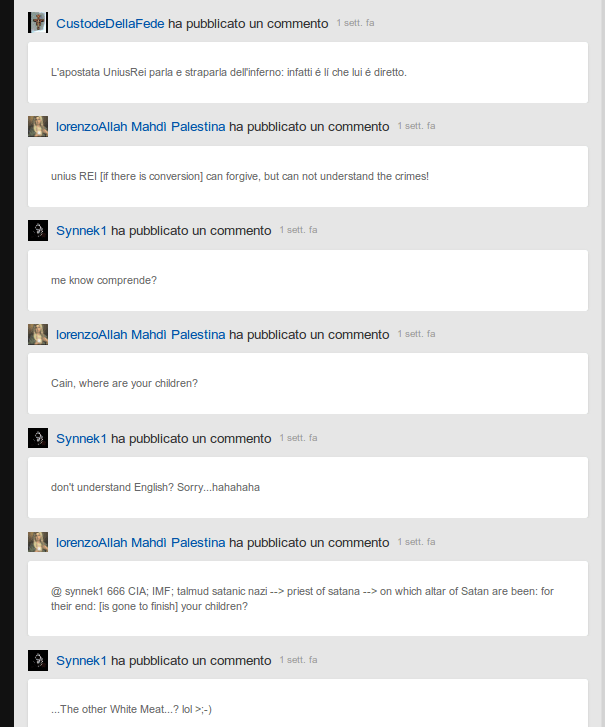The width and height of the screenshot is (605, 727).
Task: Select the comment 'L'apostata UniusRei parla e straparla'
Action: 229,72
